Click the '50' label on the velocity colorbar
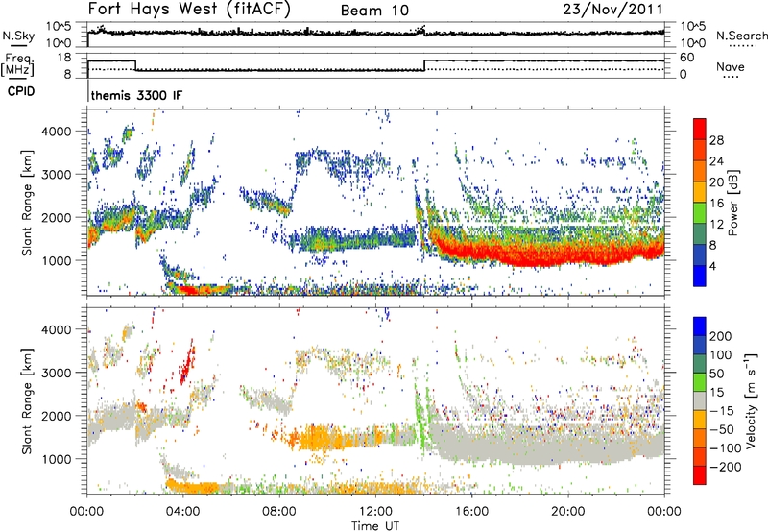 (716, 374)
